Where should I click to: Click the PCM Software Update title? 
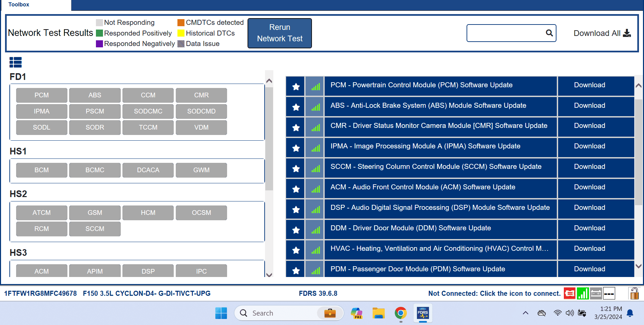tap(421, 85)
